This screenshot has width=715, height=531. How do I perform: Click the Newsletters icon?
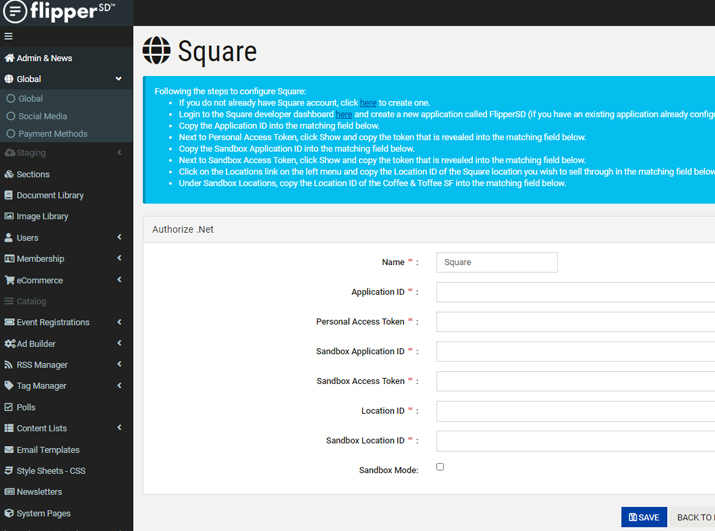[10, 492]
